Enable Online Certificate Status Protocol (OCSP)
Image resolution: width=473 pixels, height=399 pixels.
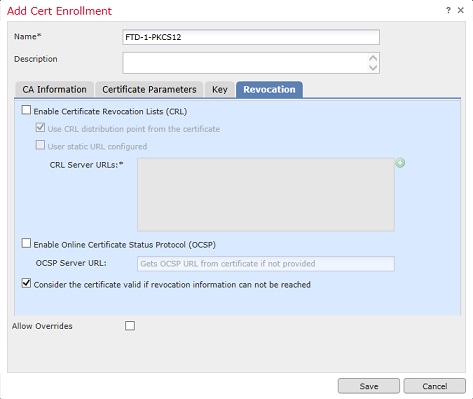(x=26, y=243)
